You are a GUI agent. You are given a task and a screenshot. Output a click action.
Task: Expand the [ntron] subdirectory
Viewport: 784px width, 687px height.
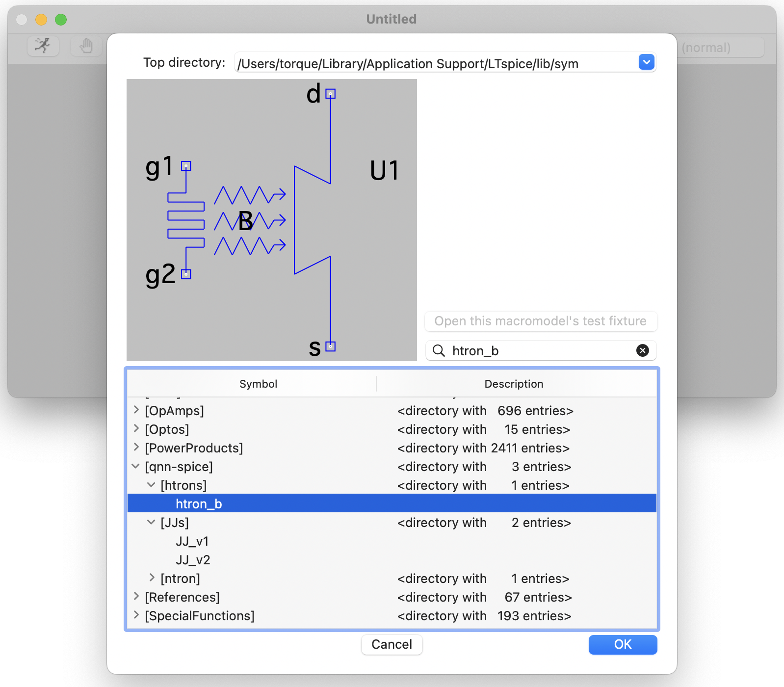[152, 578]
